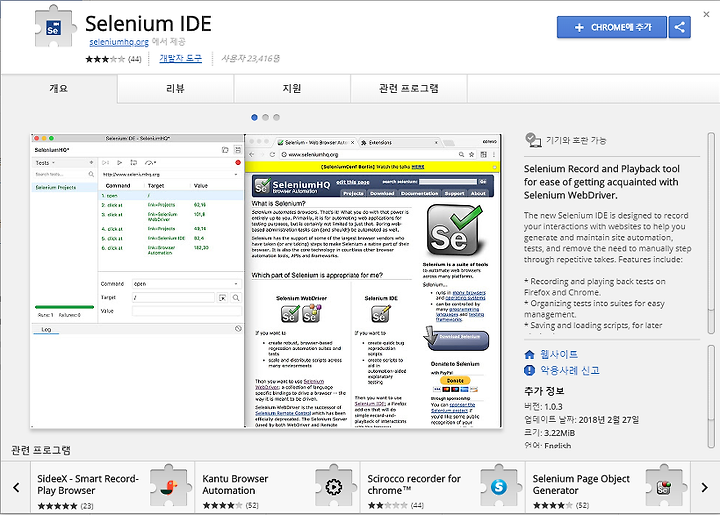Switch to the 관련 프로그램 tab
Screen dimensions: 720x515
pyautogui.click(x=409, y=88)
